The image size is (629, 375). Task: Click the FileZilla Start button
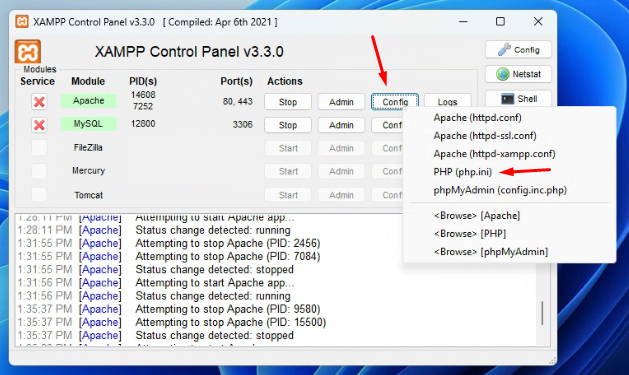pos(288,148)
